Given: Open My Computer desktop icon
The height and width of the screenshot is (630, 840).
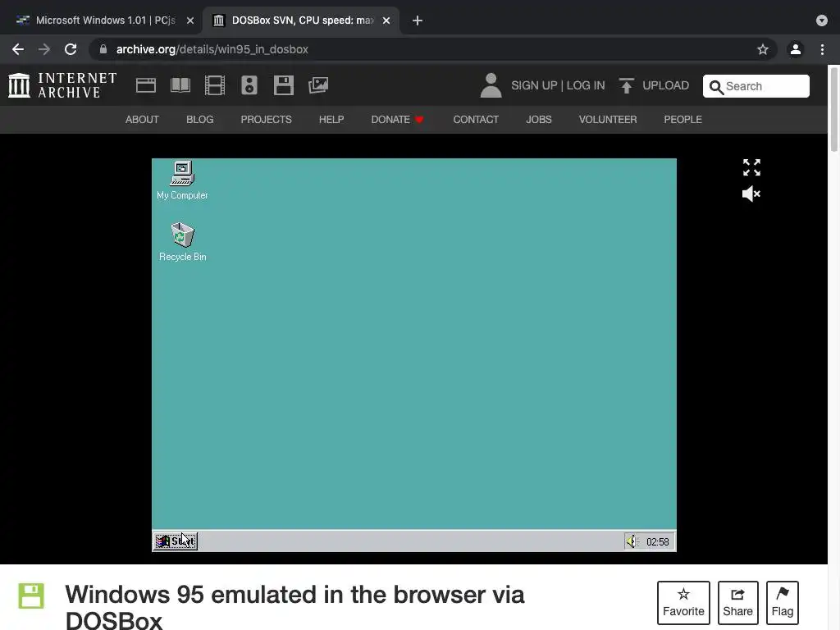Looking at the screenshot, I should pos(182,180).
